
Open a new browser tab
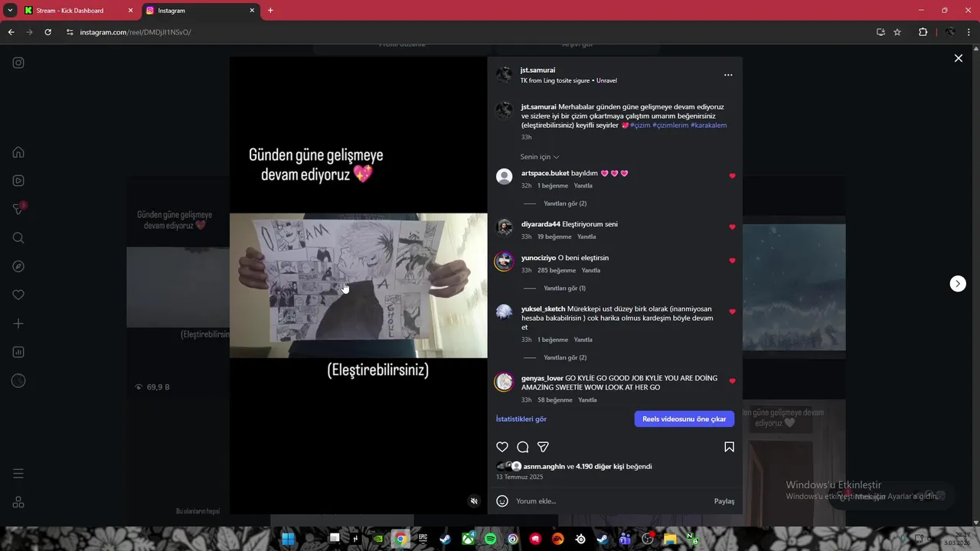[x=270, y=11]
